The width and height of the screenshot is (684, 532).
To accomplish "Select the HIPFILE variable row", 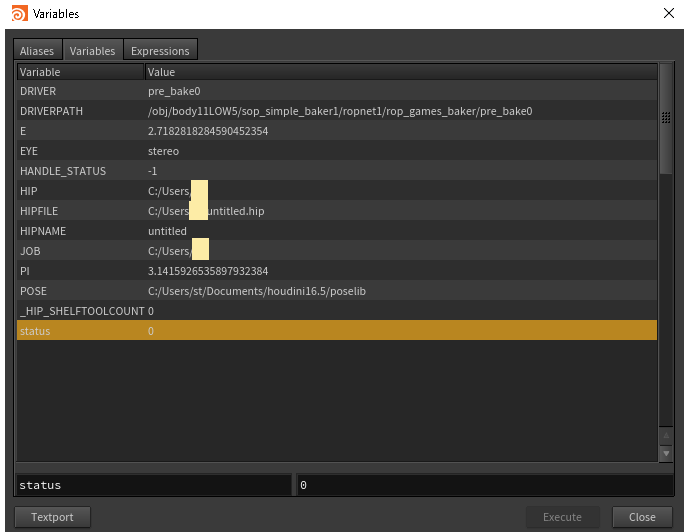I will (337, 211).
